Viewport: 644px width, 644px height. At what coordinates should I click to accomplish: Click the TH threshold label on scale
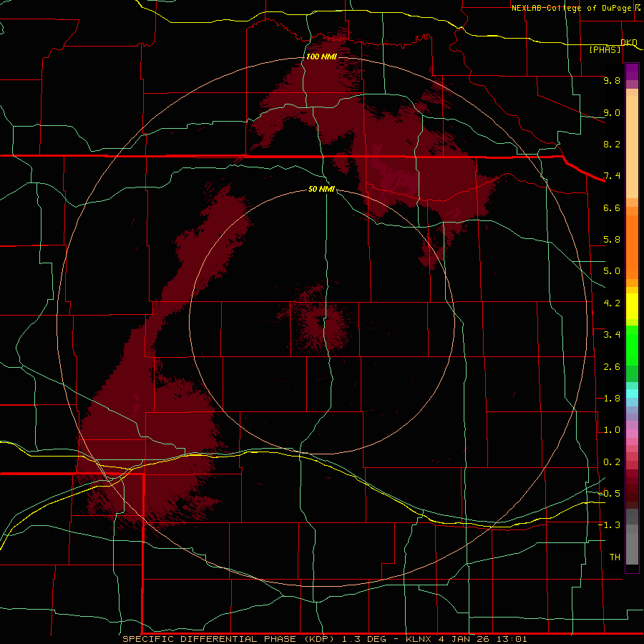pyautogui.click(x=615, y=557)
